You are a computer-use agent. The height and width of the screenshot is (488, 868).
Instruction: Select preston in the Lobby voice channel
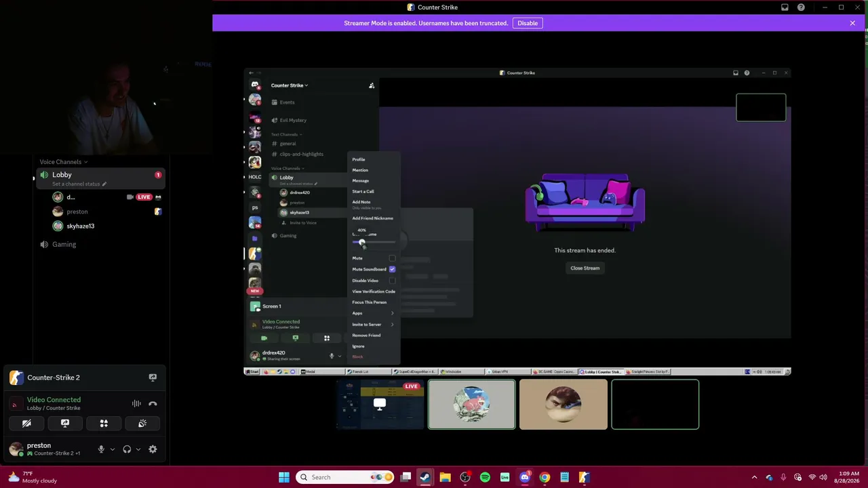click(106, 211)
